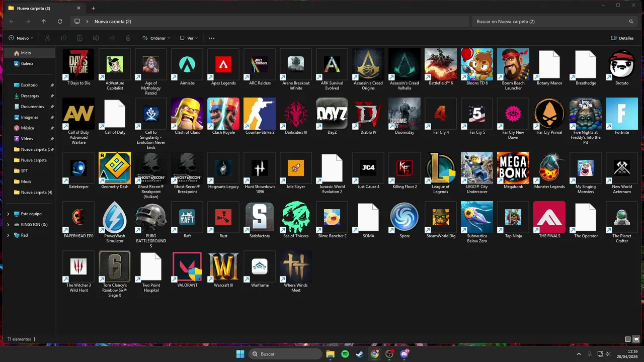Switch to details list view layout
Image resolution: width=644 pixels, height=362 pixels.
click(x=627, y=339)
